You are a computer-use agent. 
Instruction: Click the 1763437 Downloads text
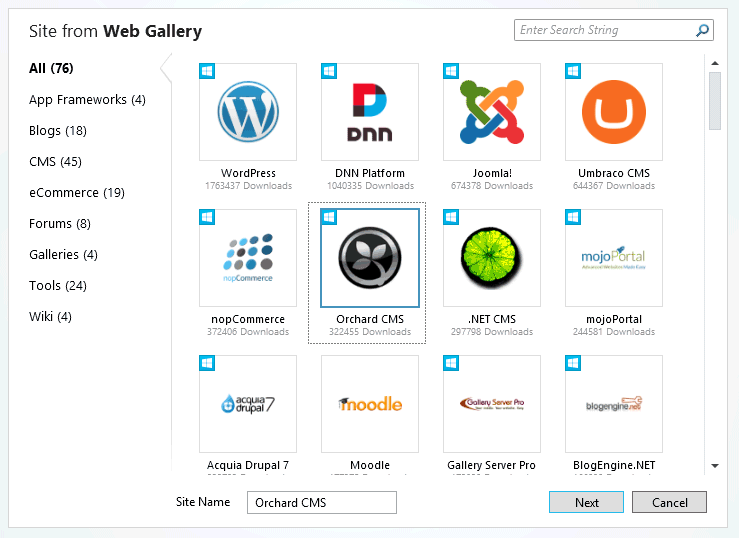click(248, 186)
